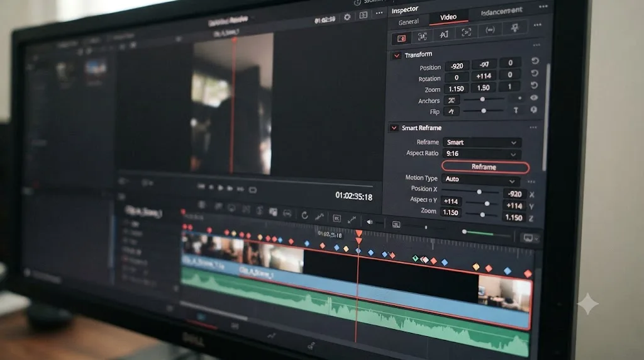Reset the Rotation values in Transform

click(x=535, y=73)
